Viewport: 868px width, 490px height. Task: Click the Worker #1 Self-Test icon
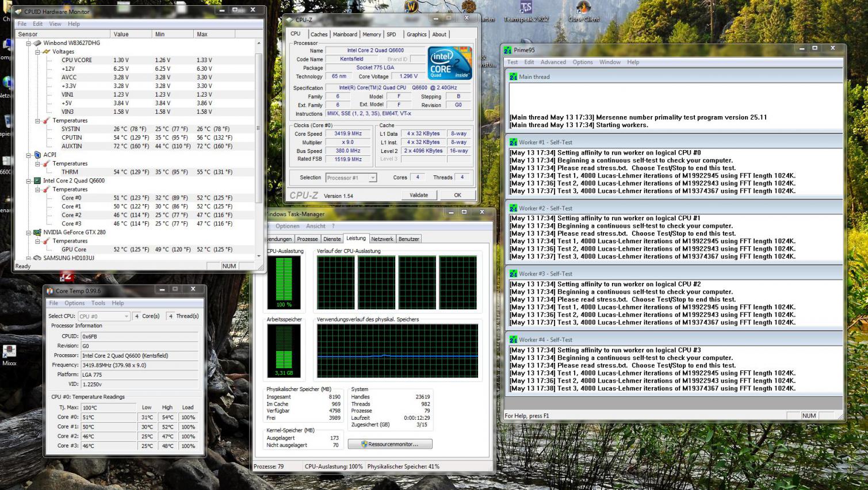[x=513, y=142]
